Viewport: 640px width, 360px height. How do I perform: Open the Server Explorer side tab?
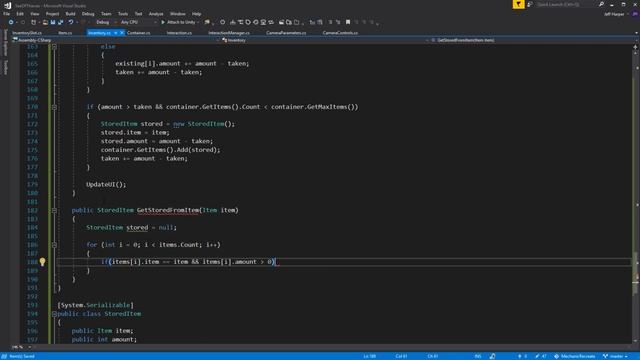tap(5, 42)
